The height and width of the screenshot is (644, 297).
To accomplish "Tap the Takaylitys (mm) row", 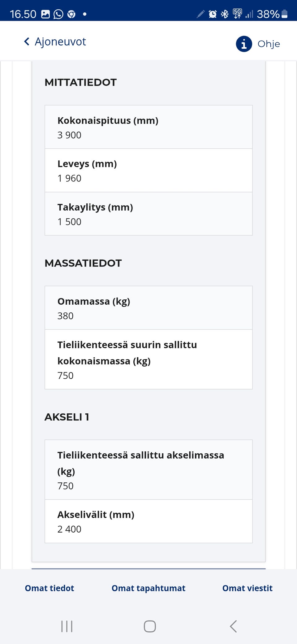I will (148, 214).
